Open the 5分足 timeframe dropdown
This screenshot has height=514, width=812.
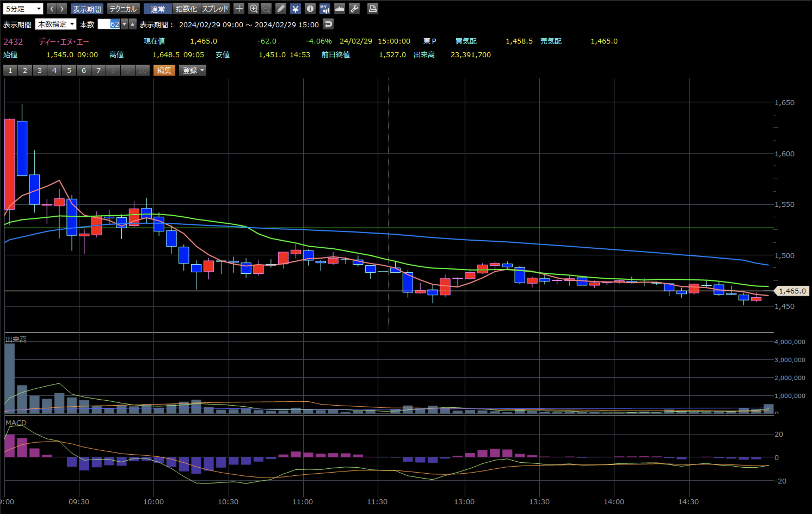tap(23, 9)
